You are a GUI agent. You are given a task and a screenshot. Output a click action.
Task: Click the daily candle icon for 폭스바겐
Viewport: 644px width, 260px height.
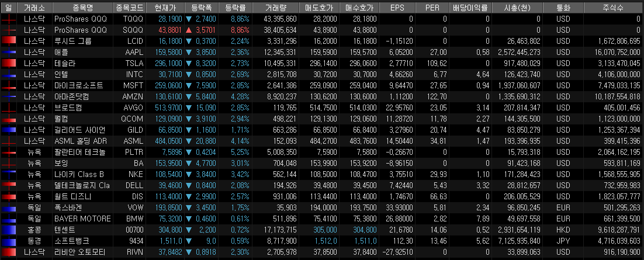click(8, 207)
